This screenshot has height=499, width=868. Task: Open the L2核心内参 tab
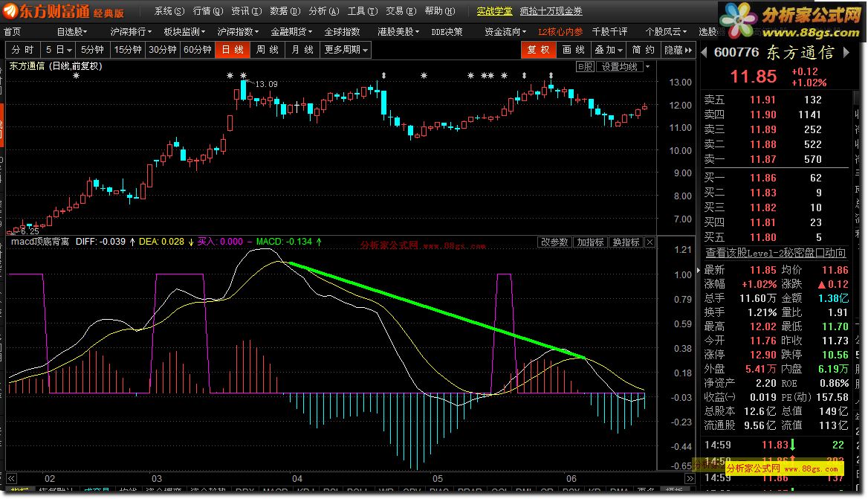(x=560, y=31)
